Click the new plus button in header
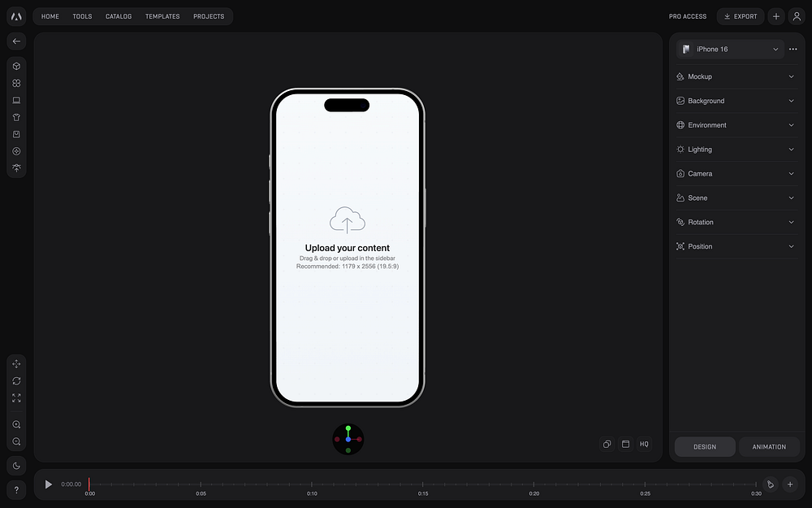This screenshot has width=812, height=508. [x=775, y=16]
